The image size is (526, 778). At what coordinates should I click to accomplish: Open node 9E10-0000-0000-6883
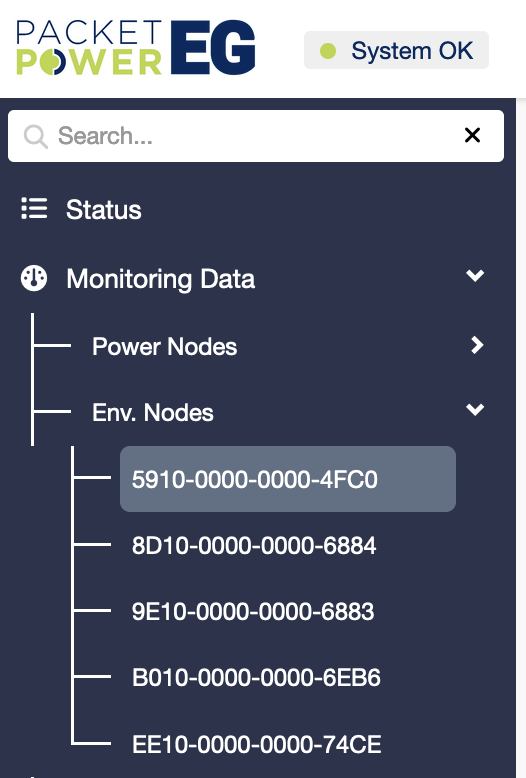253,611
